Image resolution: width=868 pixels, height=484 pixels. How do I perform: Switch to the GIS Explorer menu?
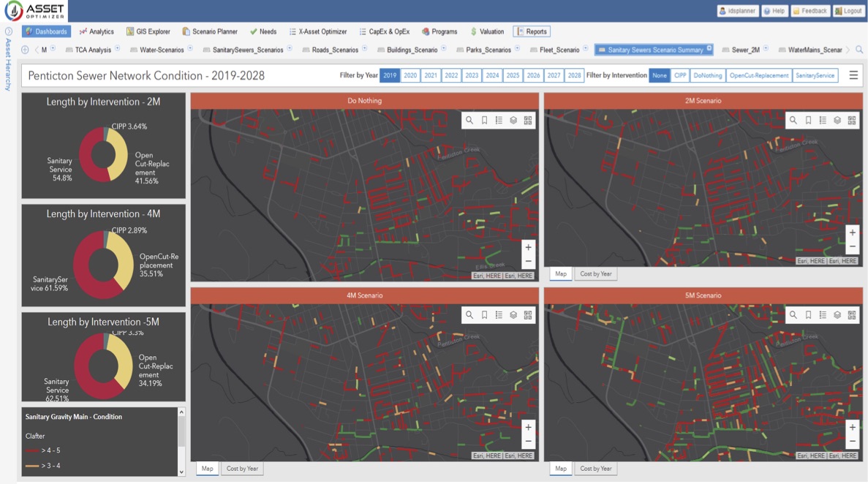point(148,31)
